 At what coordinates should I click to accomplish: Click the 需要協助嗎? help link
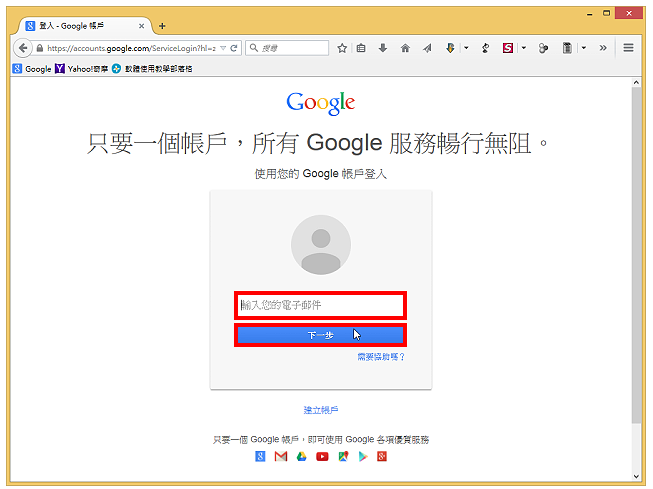tap(381, 357)
